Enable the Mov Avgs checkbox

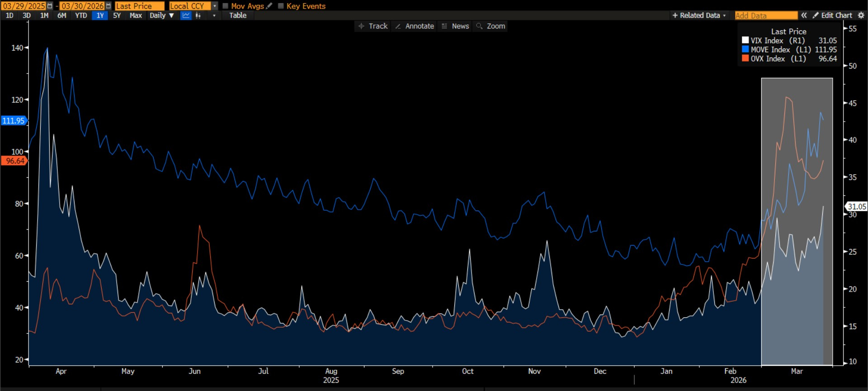coord(225,6)
